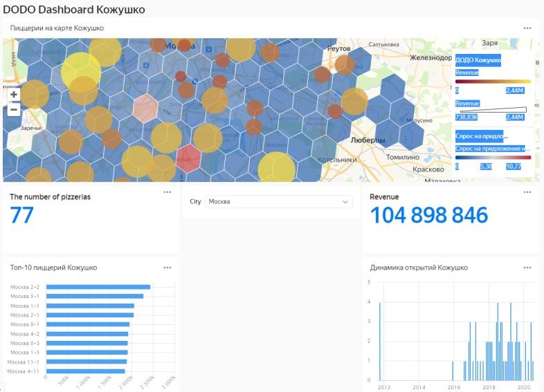Image resolution: width=544 pixels, height=392 pixels.
Task: Click the Реутов label on the map
Action: click(338, 49)
